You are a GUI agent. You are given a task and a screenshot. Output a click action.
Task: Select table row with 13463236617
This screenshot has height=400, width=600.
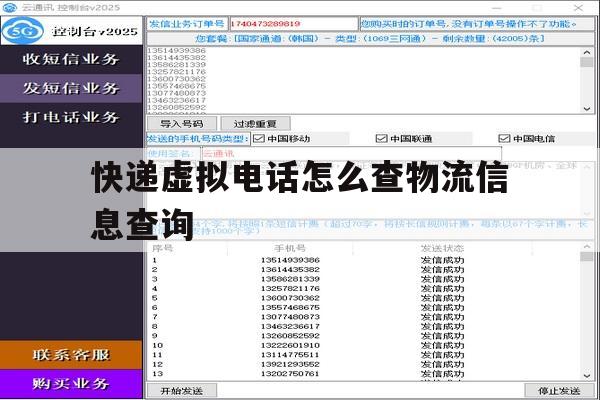(364, 327)
